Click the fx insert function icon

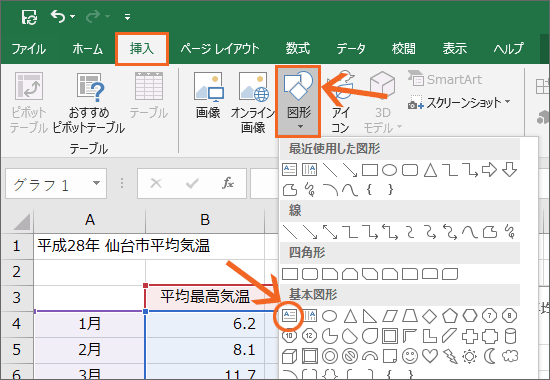pos(228,183)
